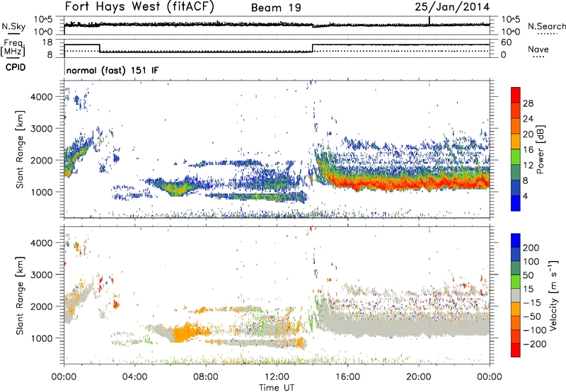566x392 pixels.
Task: Pick the light green segment of power colorbar
Action: point(516,156)
